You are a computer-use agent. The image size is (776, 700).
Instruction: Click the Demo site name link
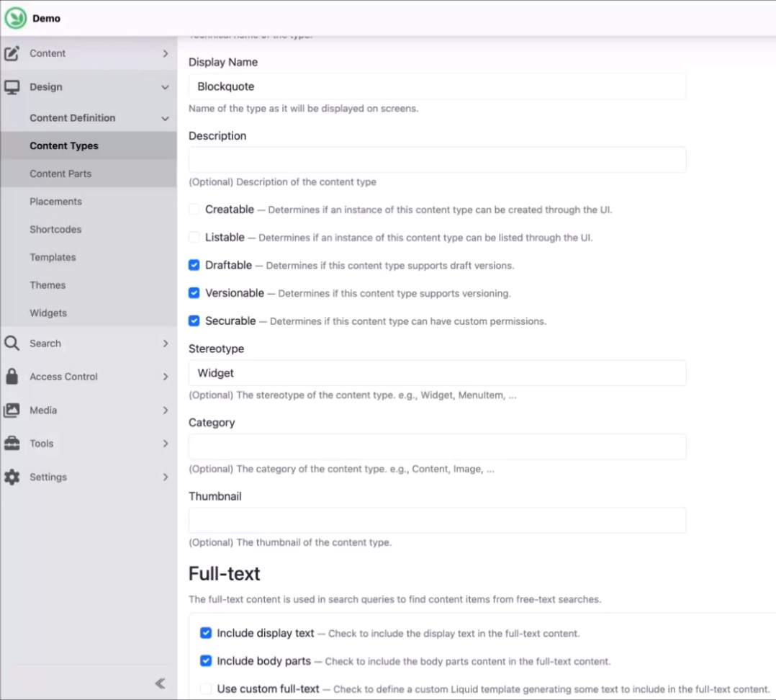pos(47,18)
